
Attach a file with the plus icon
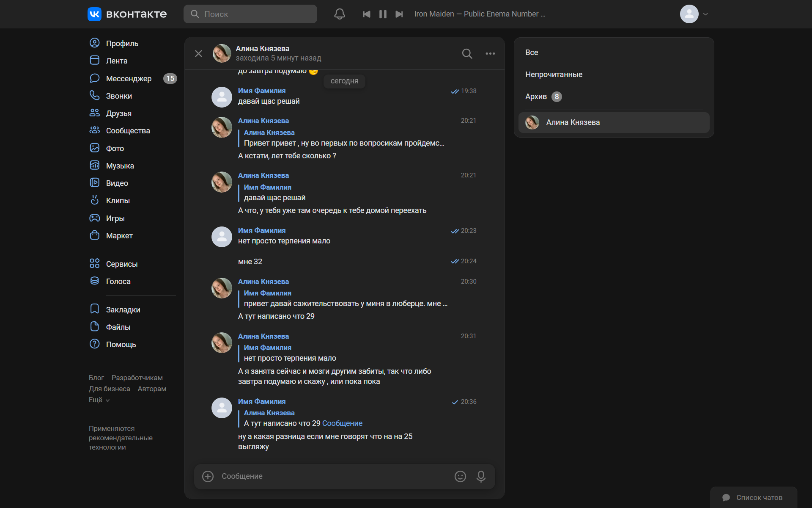tap(208, 476)
